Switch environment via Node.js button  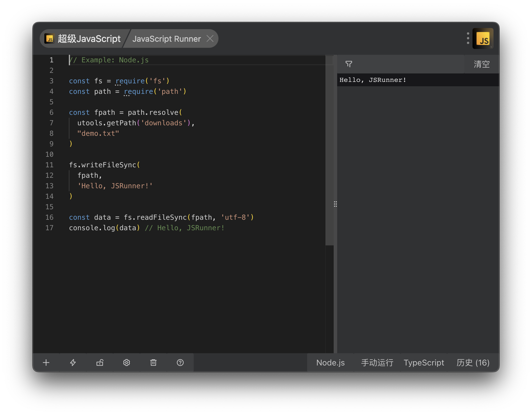(330, 363)
